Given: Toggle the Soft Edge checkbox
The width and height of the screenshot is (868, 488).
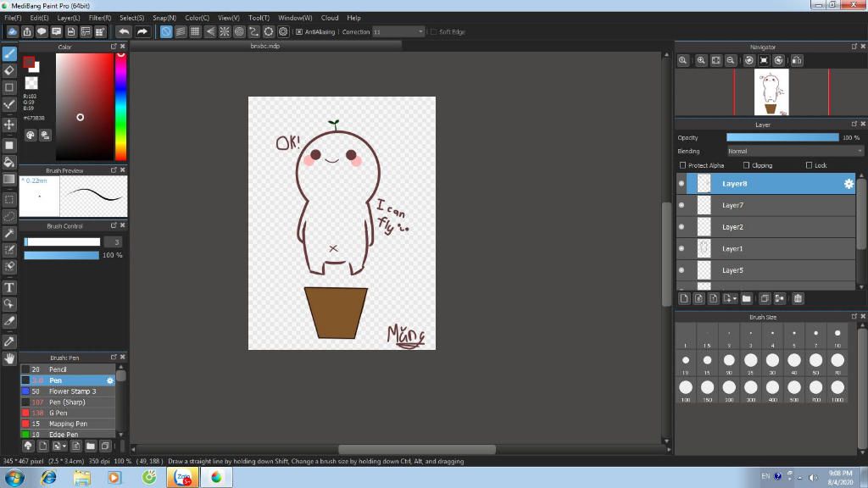Looking at the screenshot, I should (433, 32).
